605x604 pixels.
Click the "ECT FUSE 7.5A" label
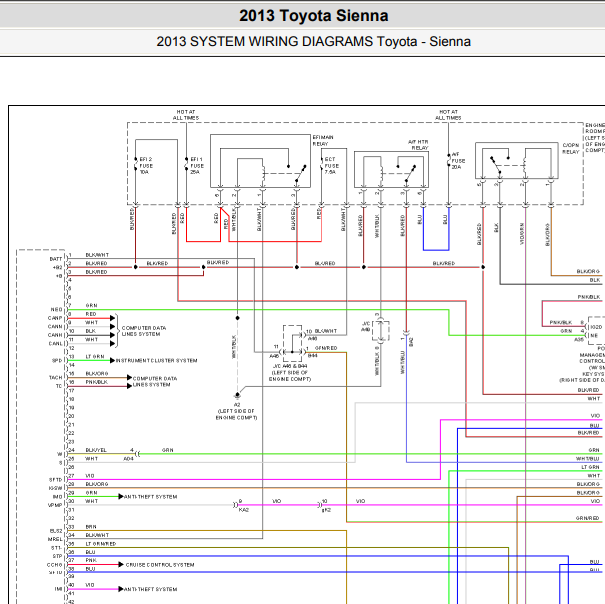pyautogui.click(x=331, y=166)
